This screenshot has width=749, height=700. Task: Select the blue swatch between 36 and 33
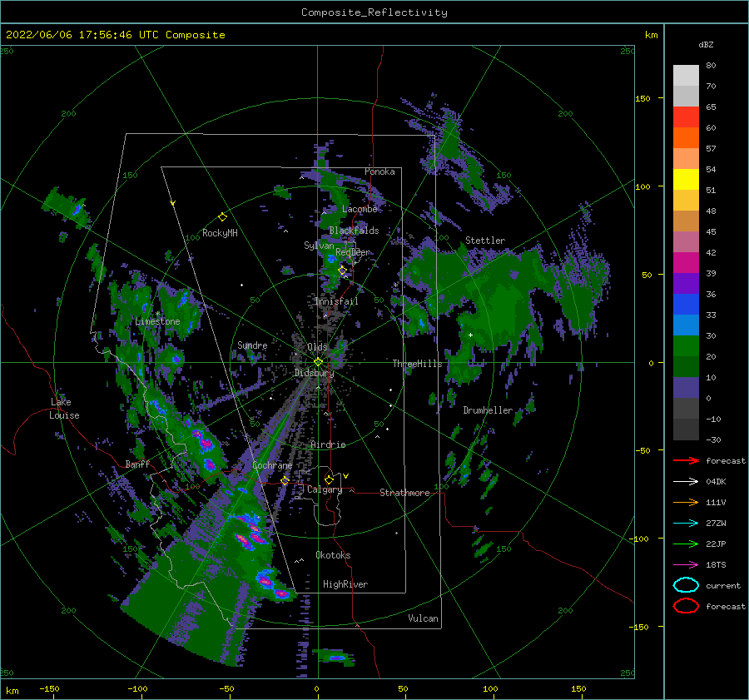pos(686,304)
